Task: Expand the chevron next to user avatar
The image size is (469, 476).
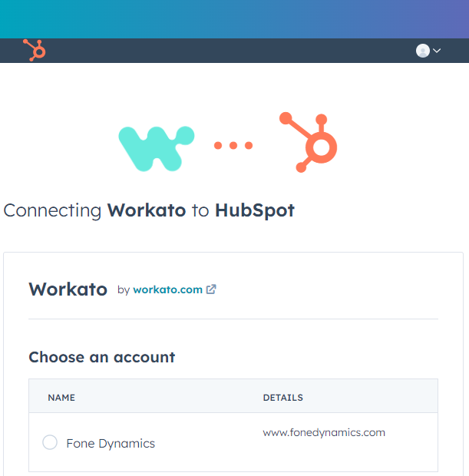Action: tap(437, 51)
